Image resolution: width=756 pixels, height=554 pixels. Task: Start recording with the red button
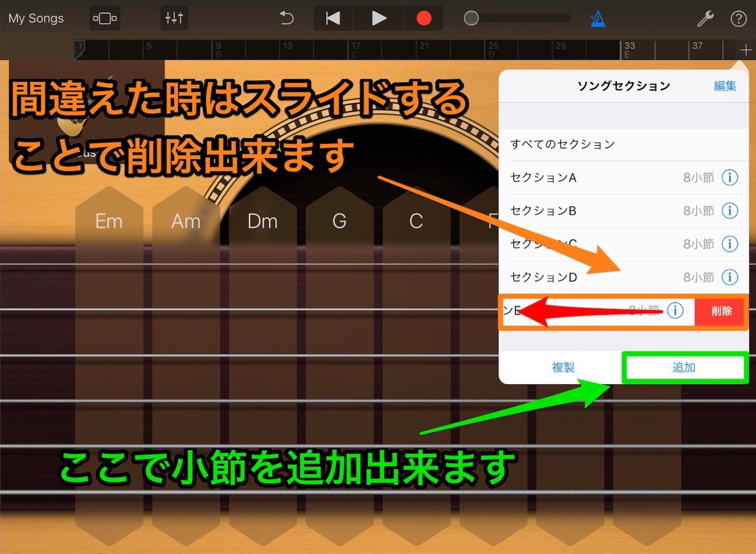coord(423,18)
